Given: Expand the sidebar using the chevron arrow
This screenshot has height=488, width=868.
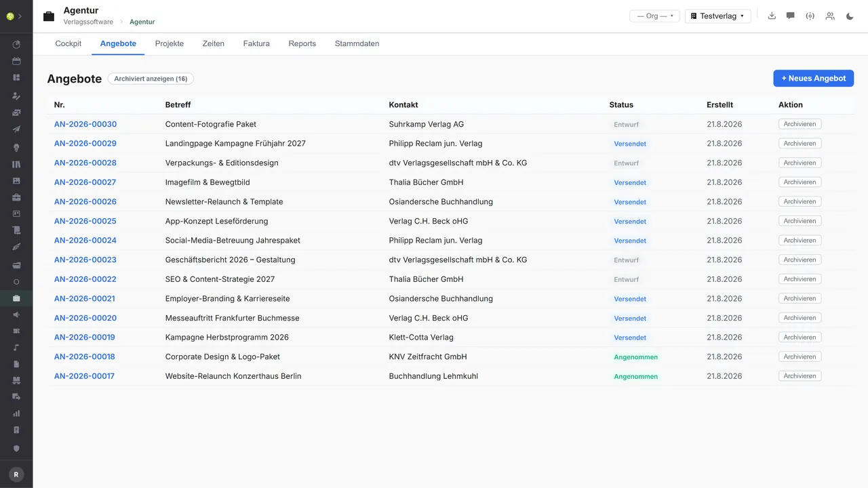Looking at the screenshot, I should click(20, 16).
